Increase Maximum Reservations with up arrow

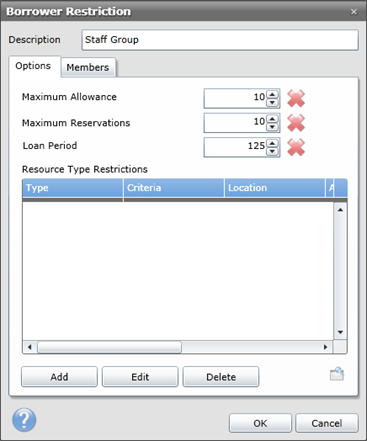tap(272, 119)
